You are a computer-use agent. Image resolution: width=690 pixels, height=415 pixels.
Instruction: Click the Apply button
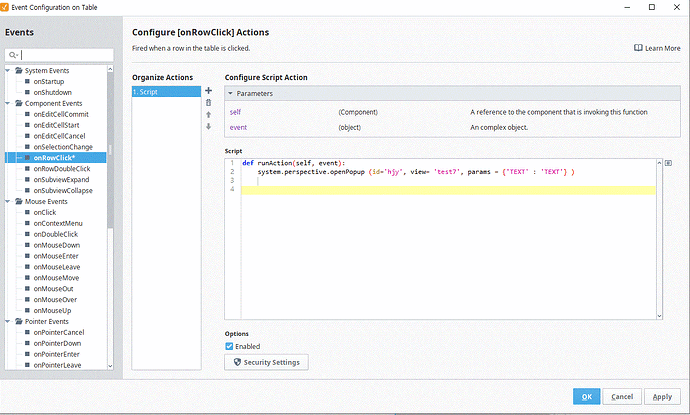[x=662, y=397]
